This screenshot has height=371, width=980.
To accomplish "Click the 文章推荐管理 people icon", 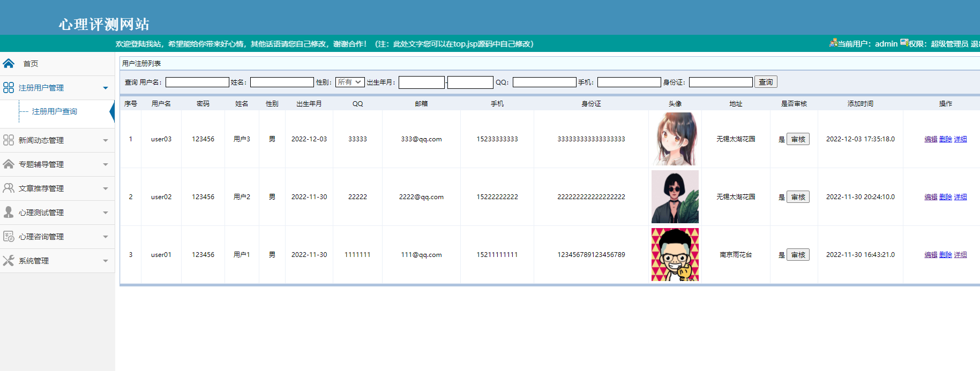I will [x=9, y=188].
